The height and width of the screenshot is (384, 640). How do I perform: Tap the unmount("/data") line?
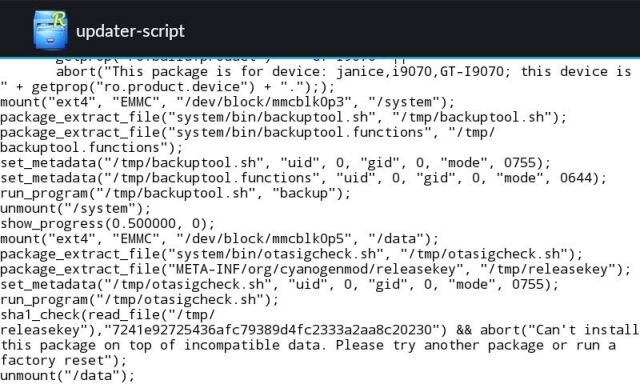pyautogui.click(x=67, y=375)
